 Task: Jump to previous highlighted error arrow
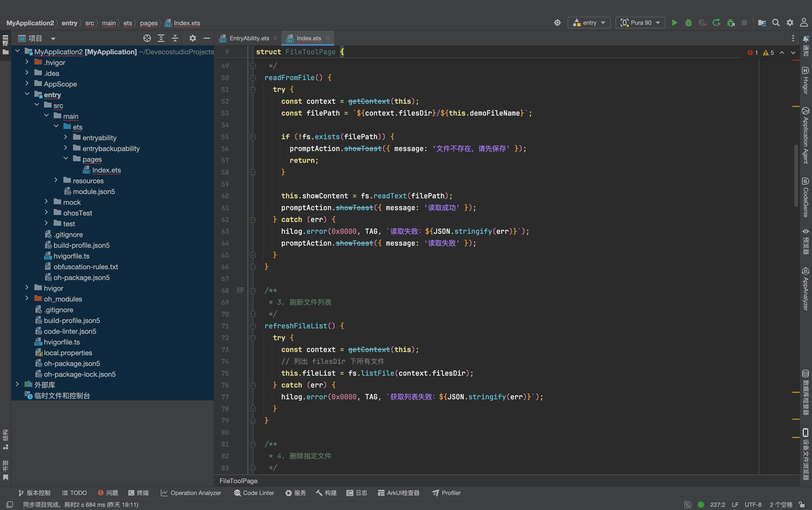click(x=782, y=53)
